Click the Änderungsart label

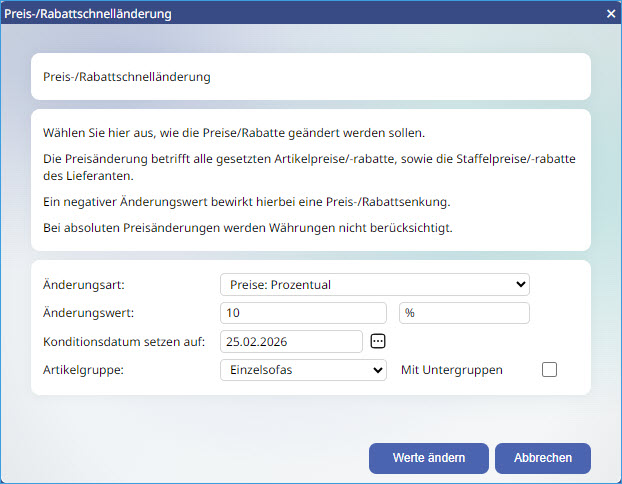[x=84, y=285]
